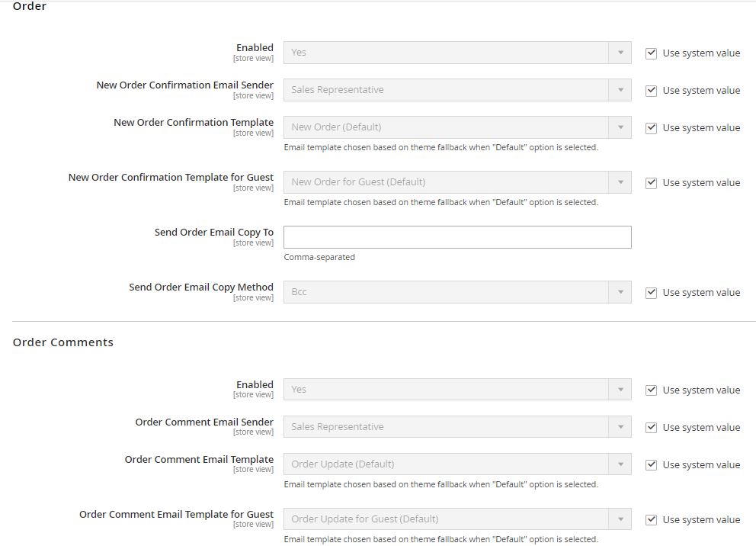Toggle Use system value for Send Order Email Copy Method
Image resolution: width=756 pixels, height=546 pixels.
652,292
